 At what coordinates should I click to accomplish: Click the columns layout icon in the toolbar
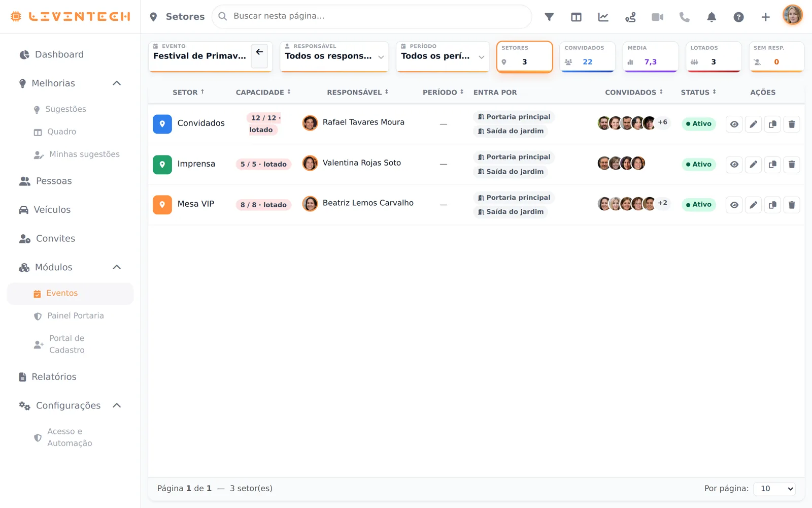[576, 17]
